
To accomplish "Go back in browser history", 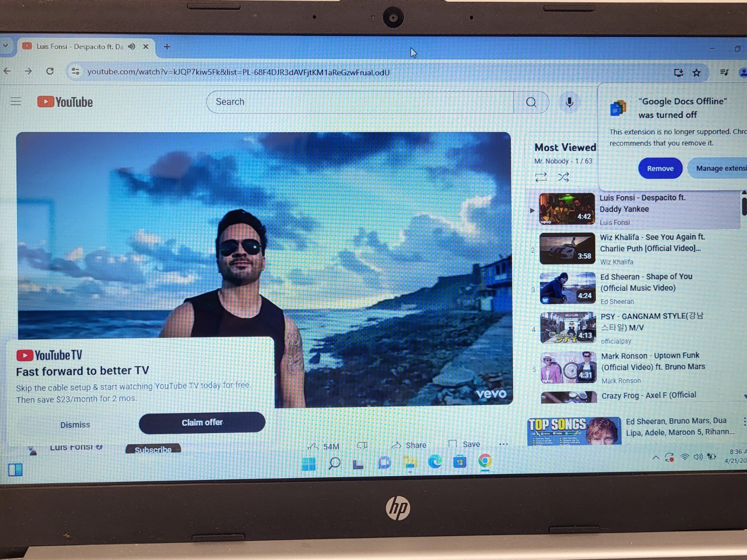I will [7, 71].
